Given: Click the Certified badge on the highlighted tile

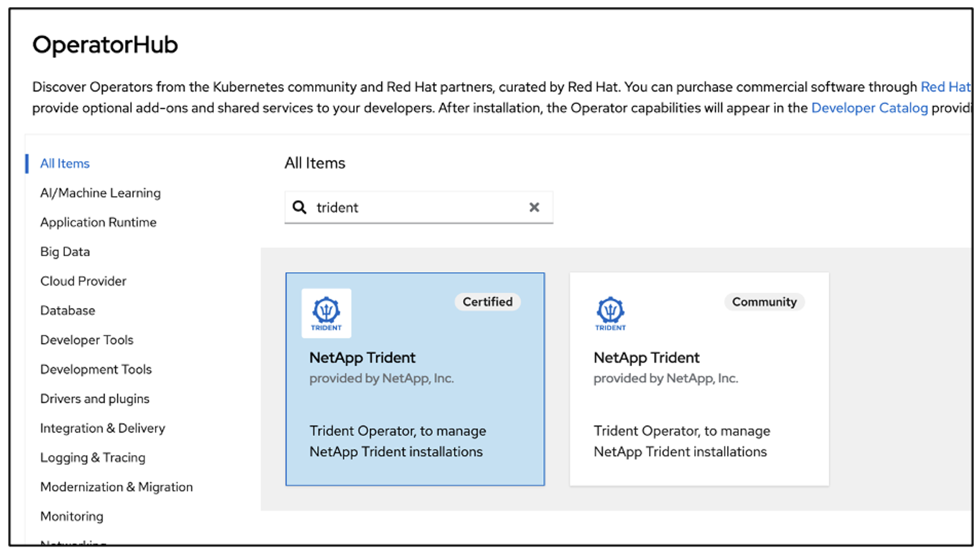Looking at the screenshot, I should pos(487,302).
